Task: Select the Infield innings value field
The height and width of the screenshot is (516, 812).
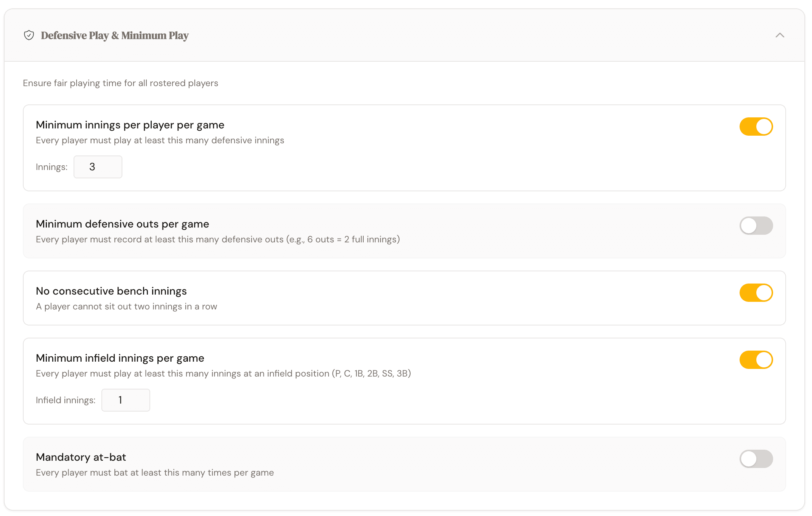Action: [126, 400]
